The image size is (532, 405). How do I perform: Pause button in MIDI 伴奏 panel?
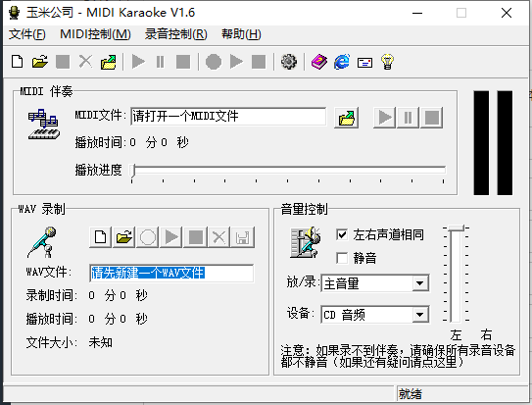click(x=408, y=118)
